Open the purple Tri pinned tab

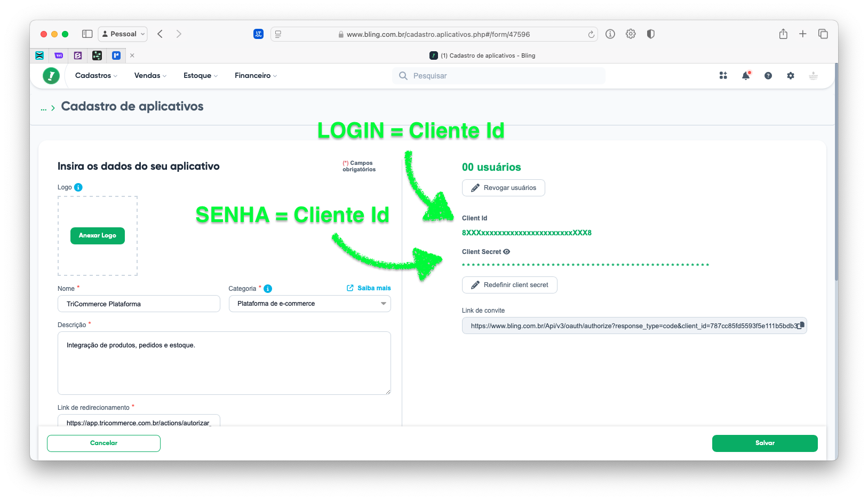point(59,55)
